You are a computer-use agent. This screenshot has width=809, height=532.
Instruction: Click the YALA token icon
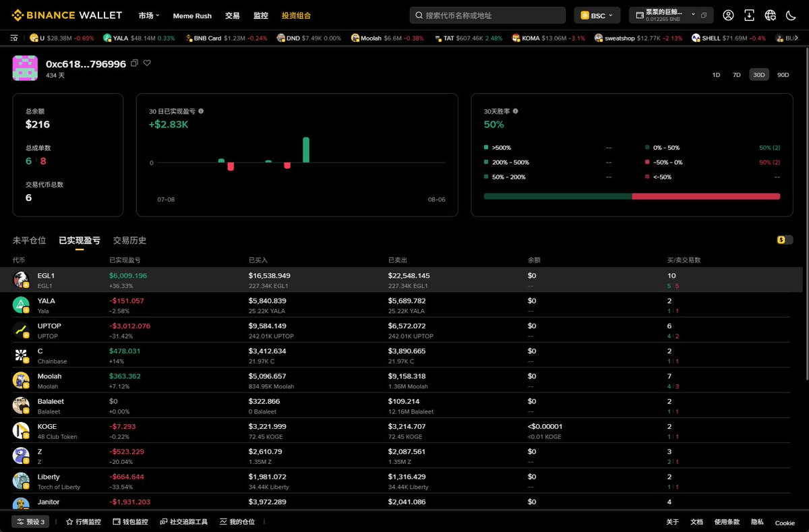tap(21, 305)
